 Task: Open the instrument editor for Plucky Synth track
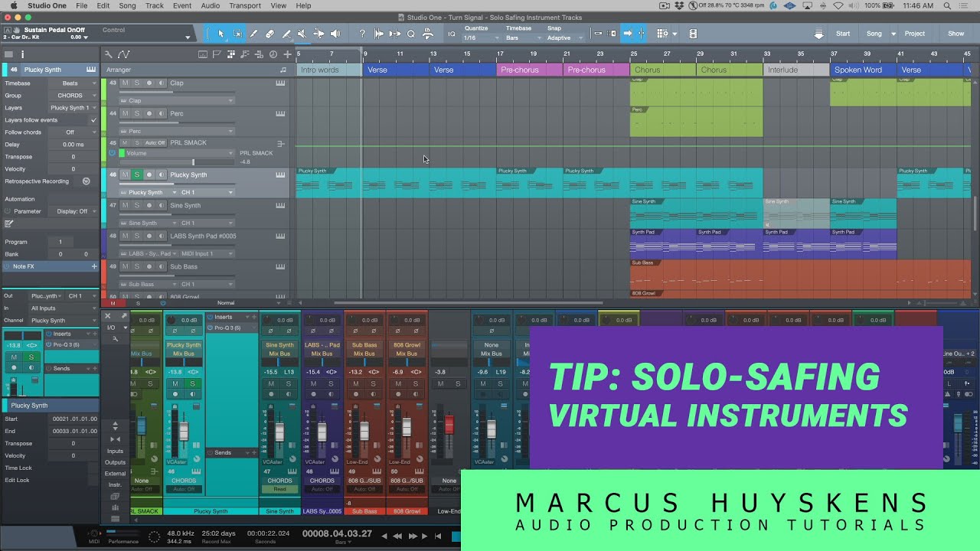pyautogui.click(x=280, y=174)
